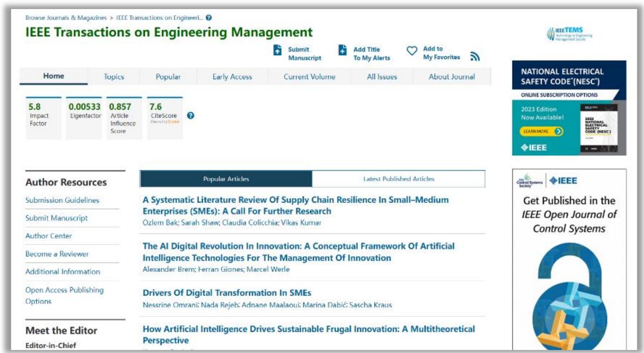Viewport: 644px width, 353px height.
Task: Click the Add Title To My Alerts icon
Action: pyautogui.click(x=342, y=50)
